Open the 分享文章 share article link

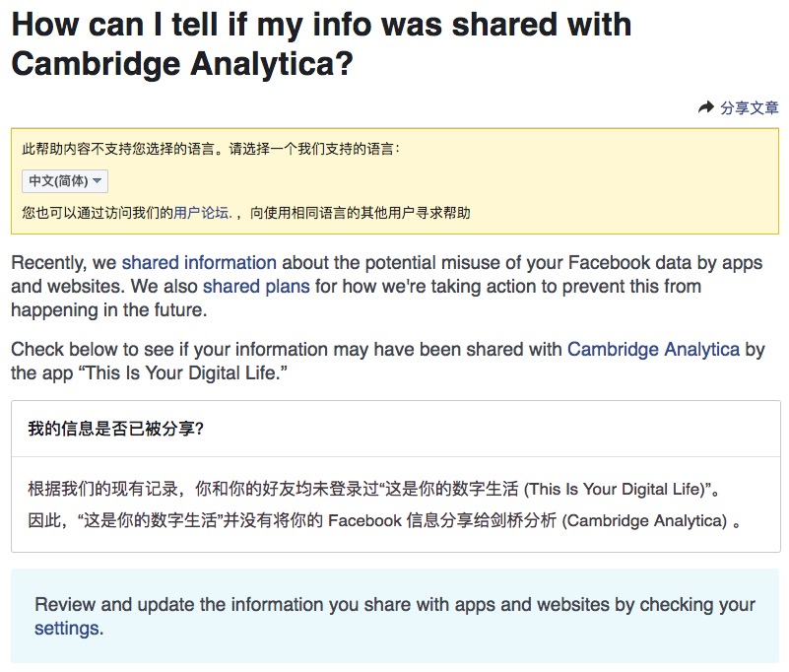[749, 108]
